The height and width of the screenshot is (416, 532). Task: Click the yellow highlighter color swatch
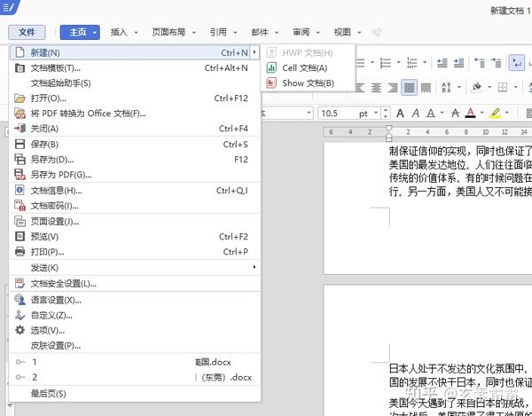pos(496,113)
